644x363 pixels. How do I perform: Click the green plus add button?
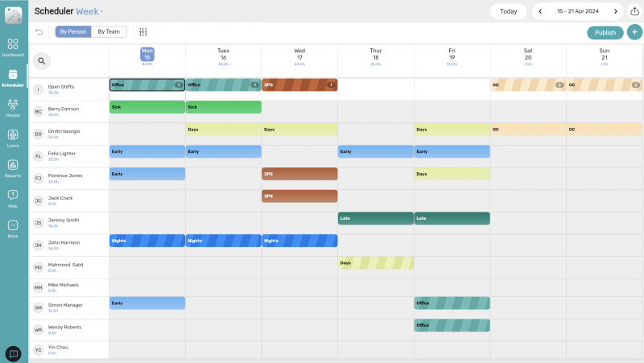click(634, 32)
